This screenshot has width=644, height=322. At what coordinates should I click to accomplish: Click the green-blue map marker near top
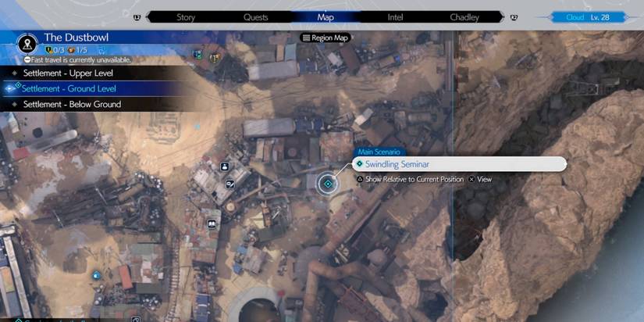point(198,54)
